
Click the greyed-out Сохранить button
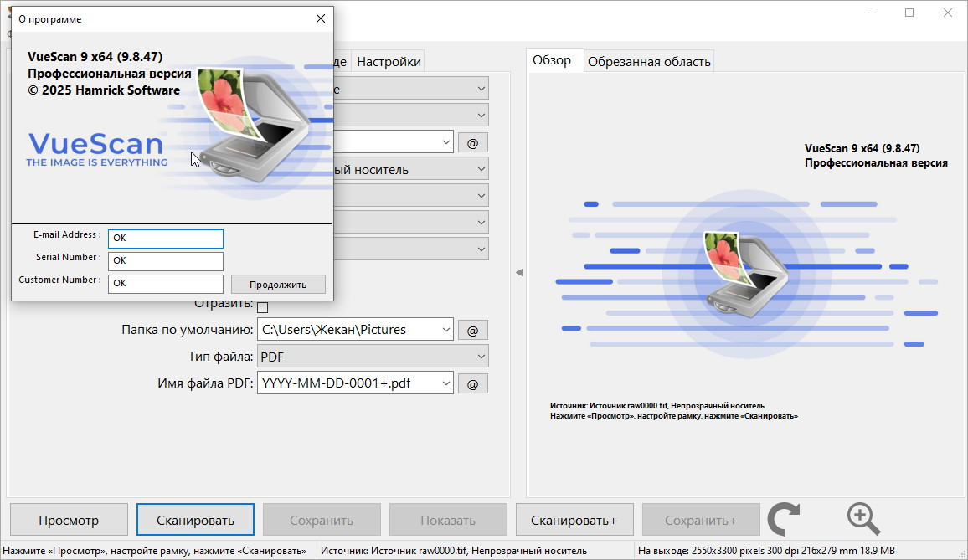(322, 520)
